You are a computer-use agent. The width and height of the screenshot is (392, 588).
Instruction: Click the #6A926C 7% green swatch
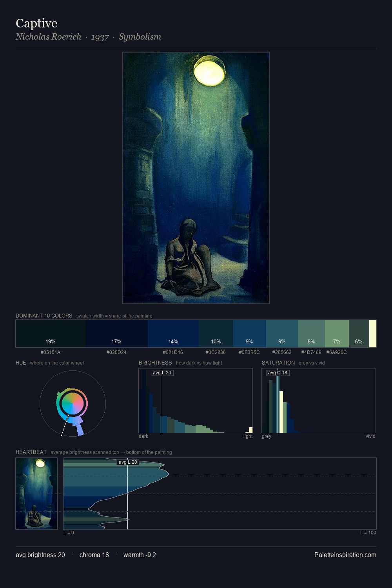click(337, 334)
